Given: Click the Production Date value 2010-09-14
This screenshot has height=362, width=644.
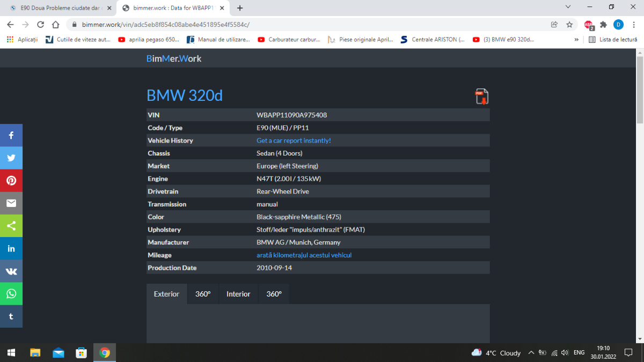Looking at the screenshot, I should point(274,268).
